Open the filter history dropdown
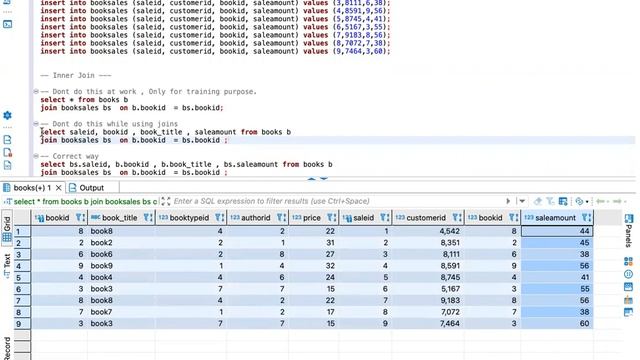This screenshot has height=360, width=640. 522,201
